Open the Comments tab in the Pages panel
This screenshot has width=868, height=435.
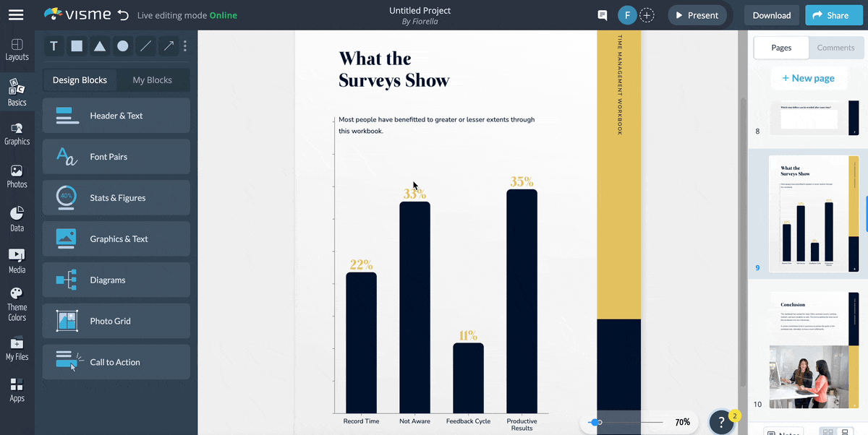point(835,48)
